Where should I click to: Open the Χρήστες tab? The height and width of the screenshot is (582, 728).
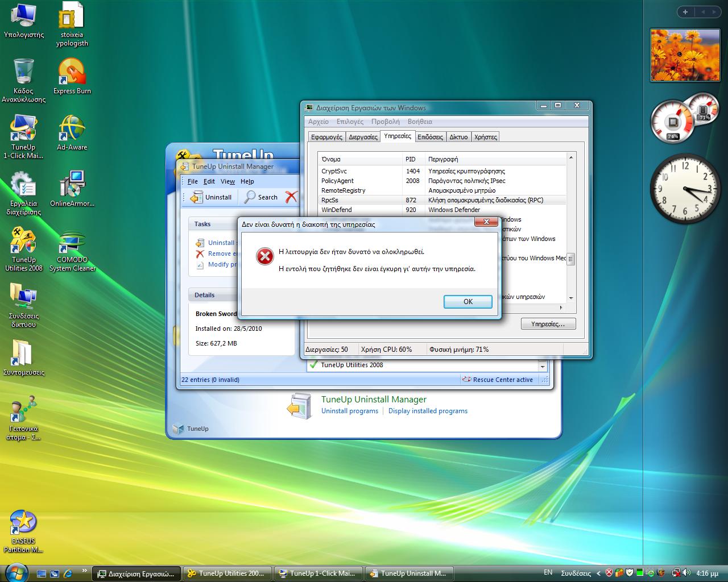pyautogui.click(x=485, y=137)
